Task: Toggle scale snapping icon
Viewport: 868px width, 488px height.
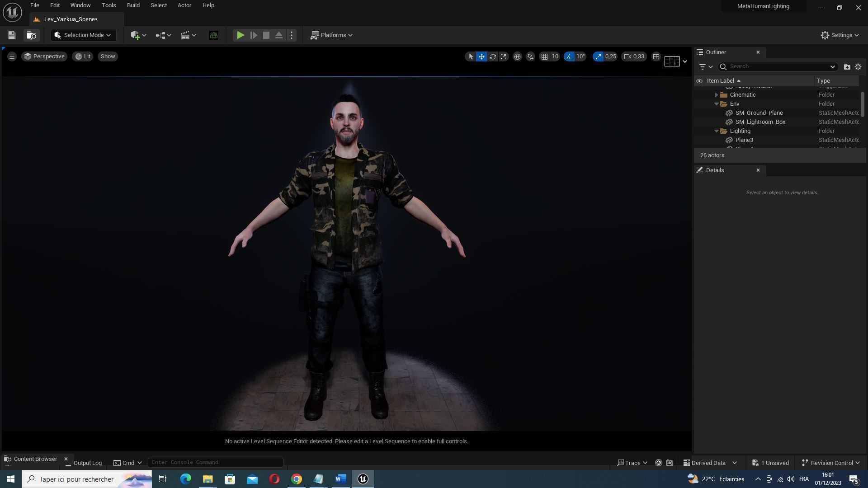Action: [598, 56]
